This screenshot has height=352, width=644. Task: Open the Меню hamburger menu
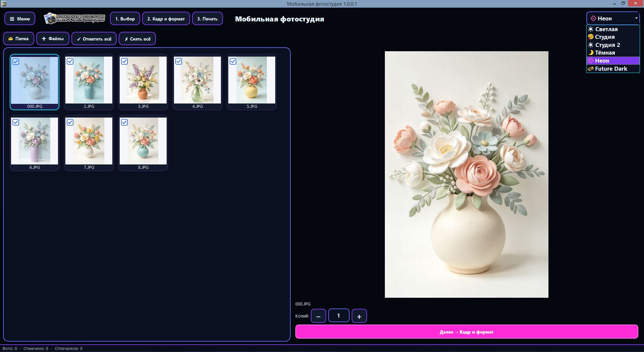[20, 19]
